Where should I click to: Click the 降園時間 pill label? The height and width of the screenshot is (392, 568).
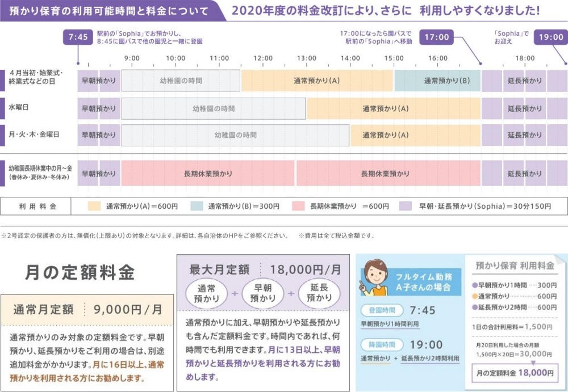382,344
